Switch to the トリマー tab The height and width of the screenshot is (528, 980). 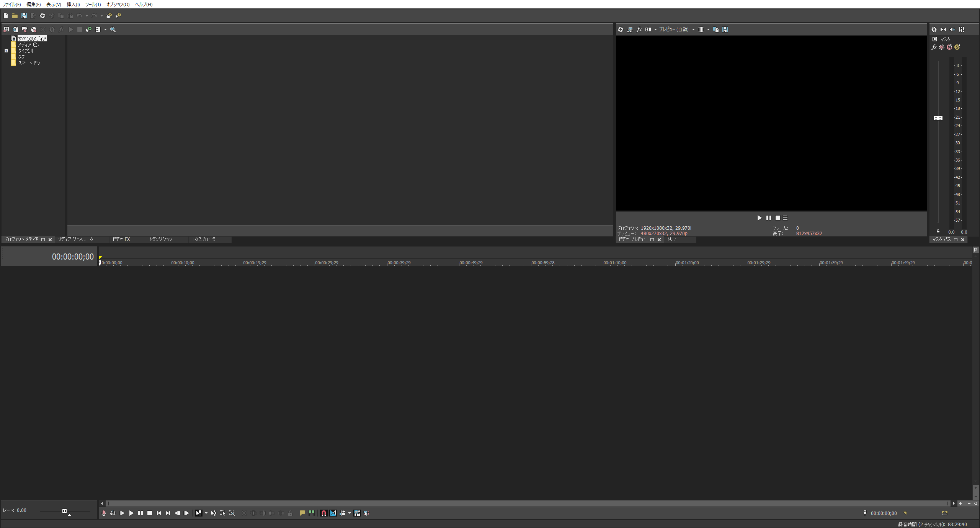[x=673, y=239]
